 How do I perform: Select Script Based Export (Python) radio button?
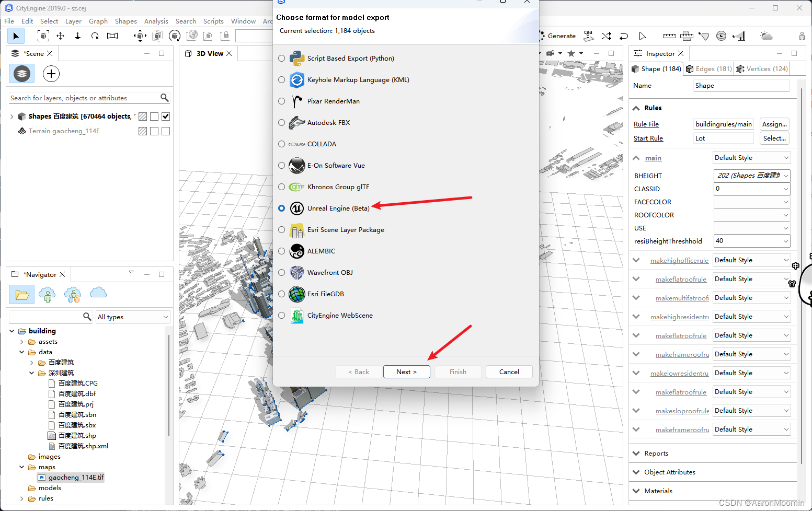(282, 59)
